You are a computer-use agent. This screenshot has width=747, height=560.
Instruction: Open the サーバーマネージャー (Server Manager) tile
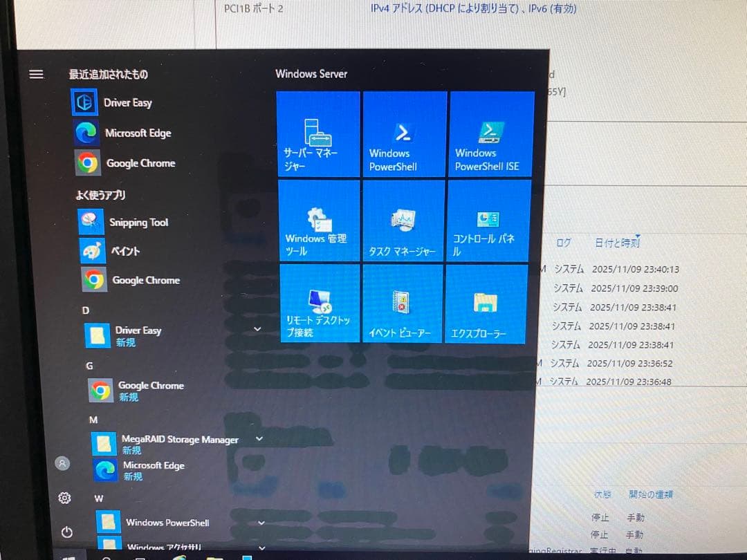pyautogui.click(x=318, y=133)
